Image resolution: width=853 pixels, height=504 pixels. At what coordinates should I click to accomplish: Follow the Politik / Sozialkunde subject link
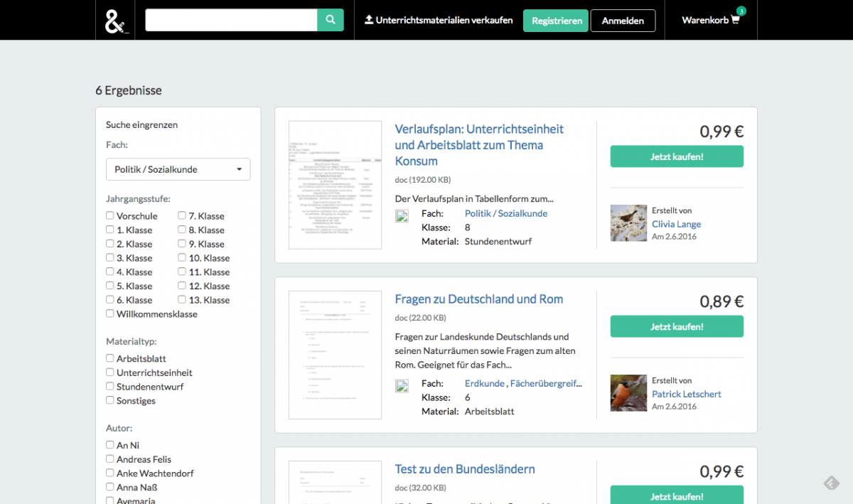click(506, 213)
